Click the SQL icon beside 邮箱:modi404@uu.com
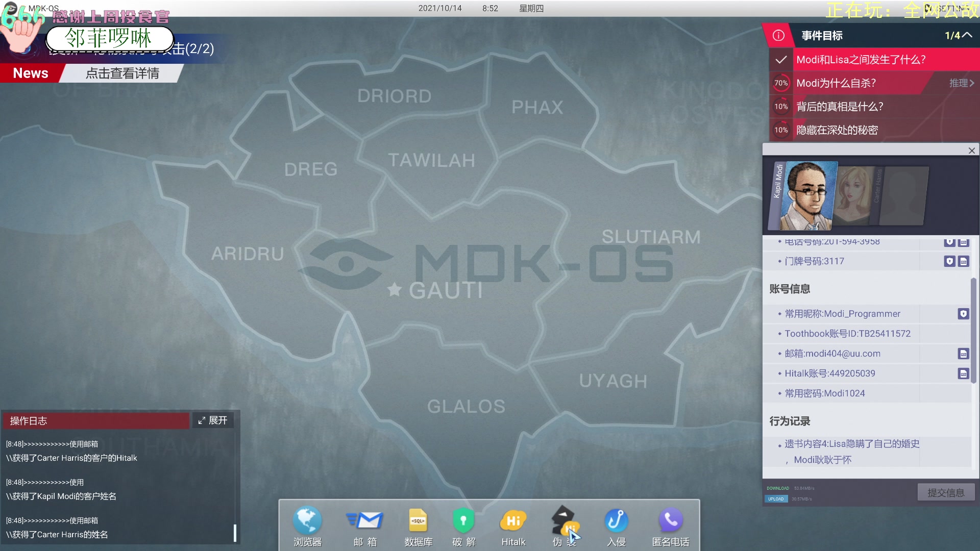The height and width of the screenshot is (551, 980). pyautogui.click(x=964, y=354)
